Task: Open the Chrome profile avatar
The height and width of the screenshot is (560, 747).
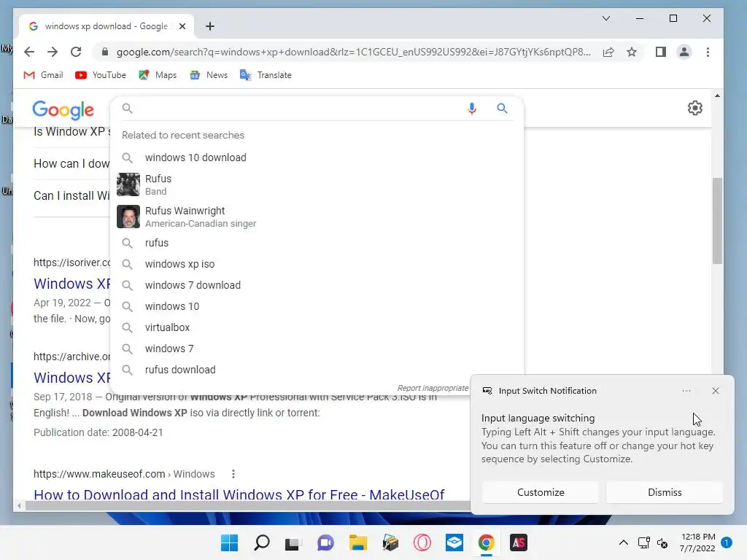Action: (684, 52)
